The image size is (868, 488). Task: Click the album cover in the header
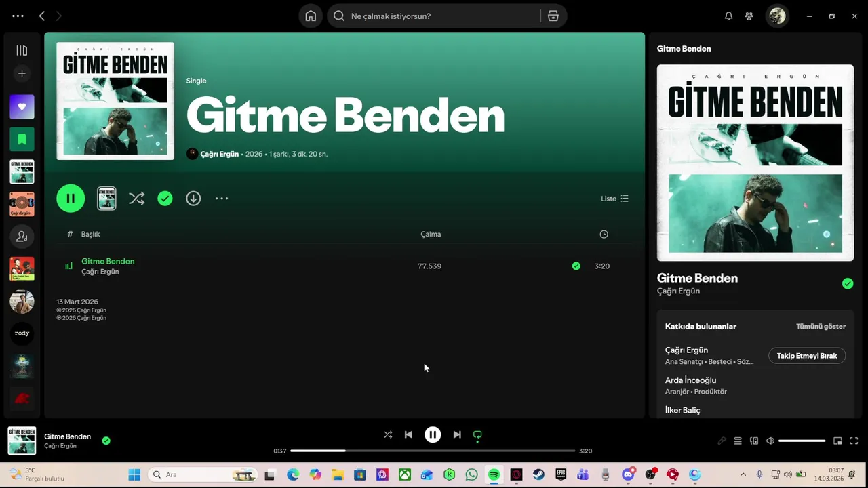tap(115, 101)
